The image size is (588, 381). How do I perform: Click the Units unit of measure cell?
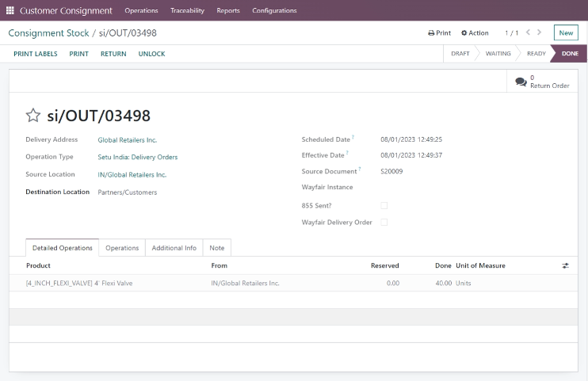[x=463, y=283]
